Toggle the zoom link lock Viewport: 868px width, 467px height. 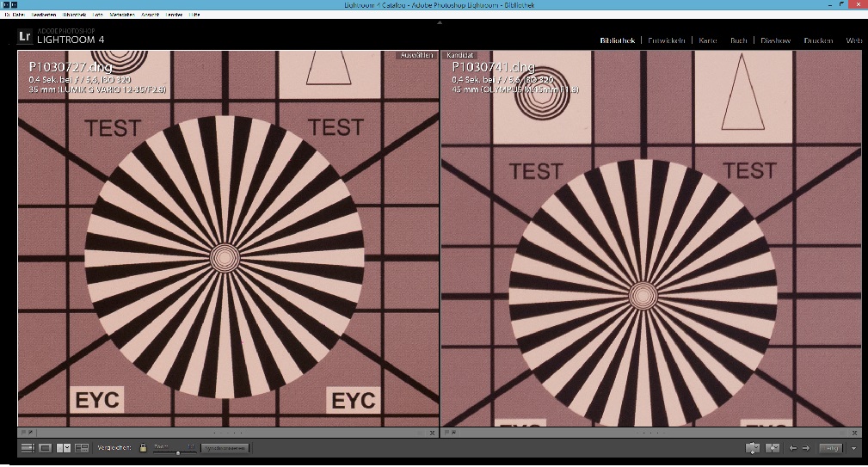coord(143,447)
